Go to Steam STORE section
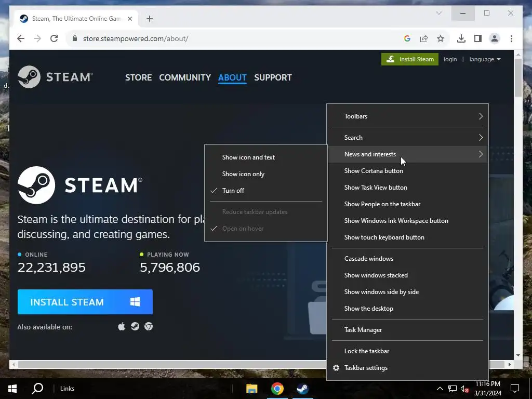Viewport: 532px width, 399px height. pos(138,77)
